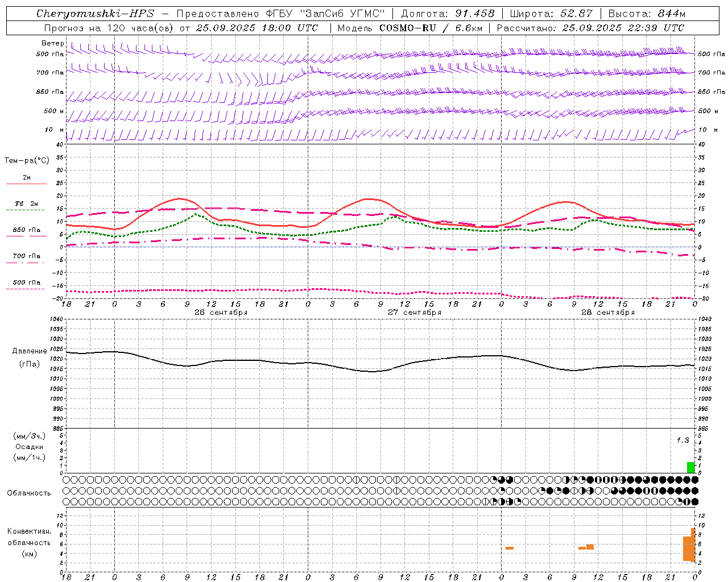The width and height of the screenshot is (728, 582).
Task: Select the "Тем-ра(°C)" axis label
Action: pos(27,161)
